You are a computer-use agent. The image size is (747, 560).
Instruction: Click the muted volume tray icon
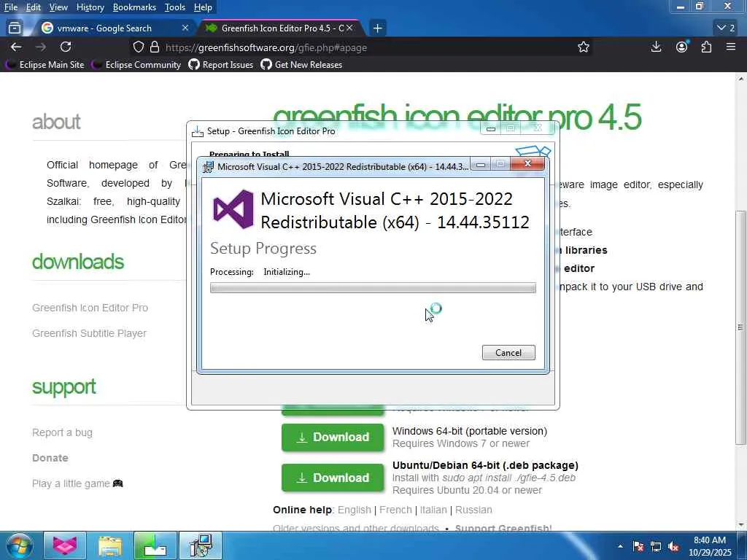point(673,546)
